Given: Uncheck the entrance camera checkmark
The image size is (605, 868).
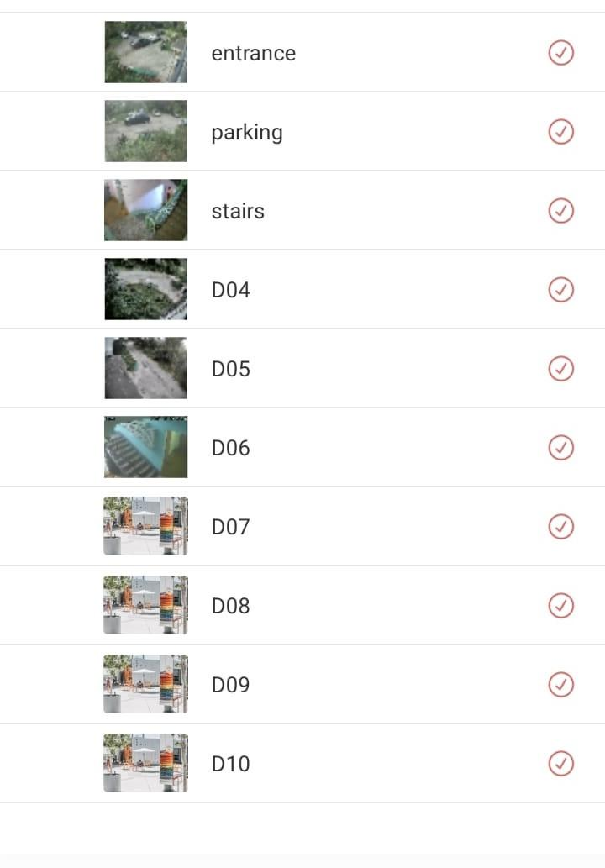Looking at the screenshot, I should click(x=560, y=53).
